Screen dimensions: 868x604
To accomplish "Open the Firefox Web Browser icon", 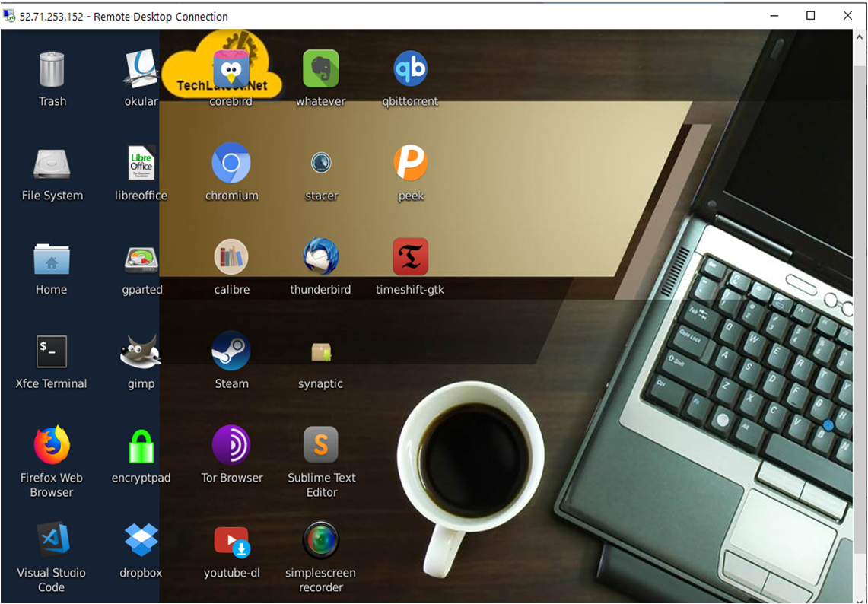I will 52,445.
